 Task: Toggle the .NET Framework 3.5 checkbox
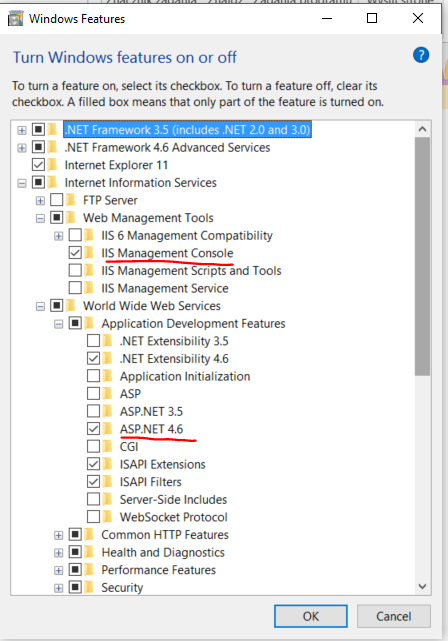coord(38,130)
